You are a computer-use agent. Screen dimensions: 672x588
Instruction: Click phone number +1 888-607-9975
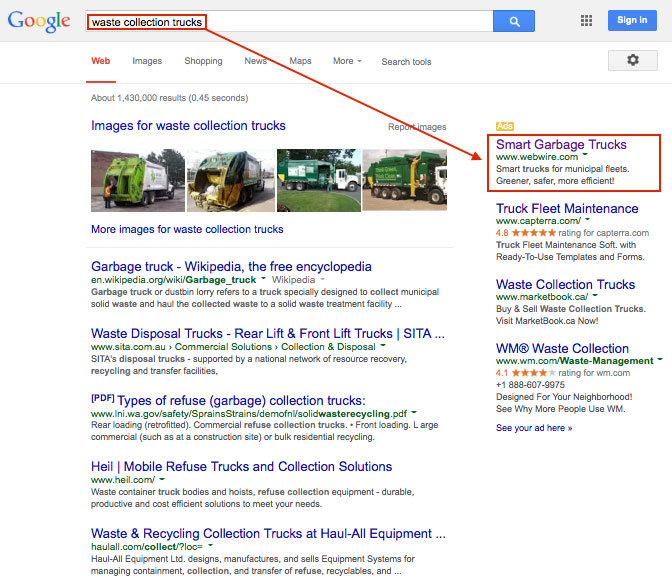(530, 385)
